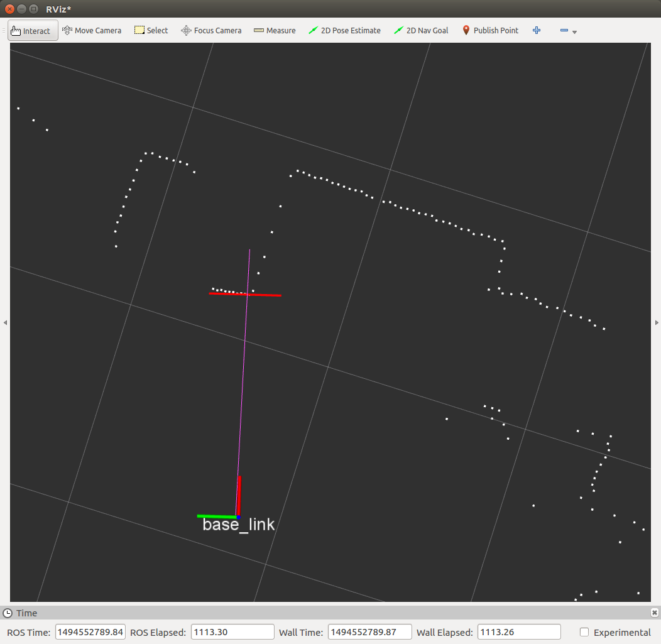
Task: Add a new tool with plus icon
Action: 537,30
